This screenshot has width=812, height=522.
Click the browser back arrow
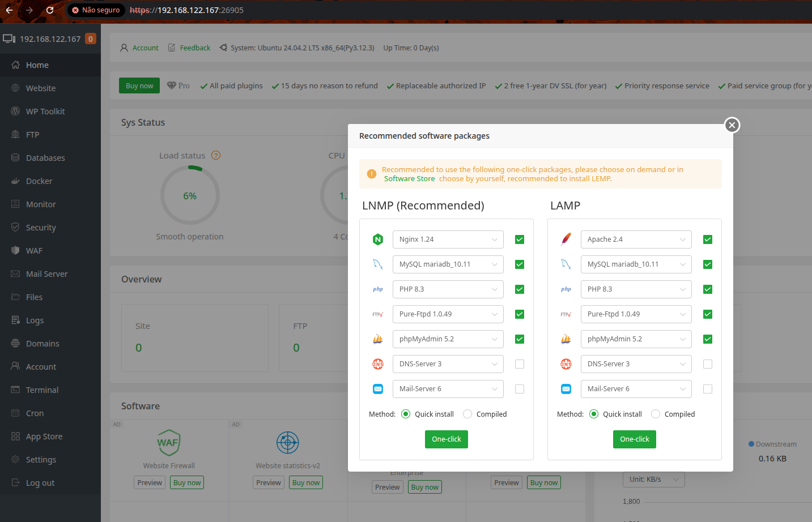point(9,10)
